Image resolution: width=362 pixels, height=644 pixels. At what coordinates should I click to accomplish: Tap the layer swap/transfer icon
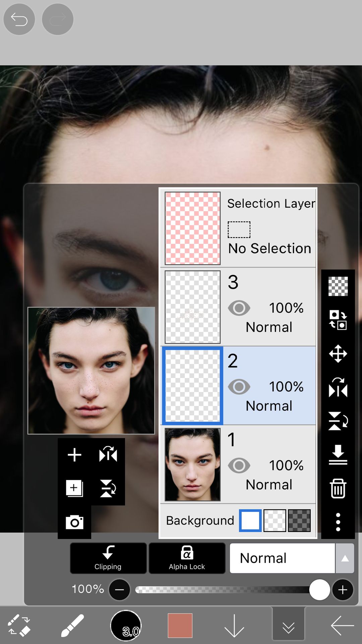click(x=338, y=320)
